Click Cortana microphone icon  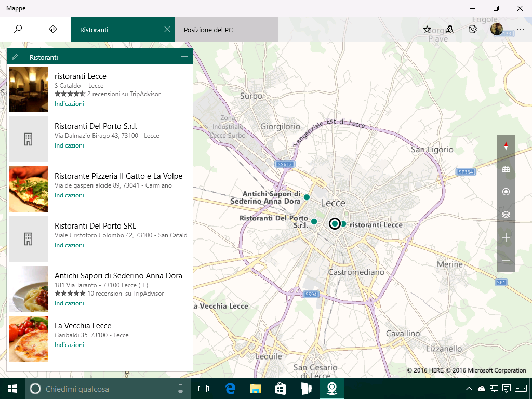point(180,389)
